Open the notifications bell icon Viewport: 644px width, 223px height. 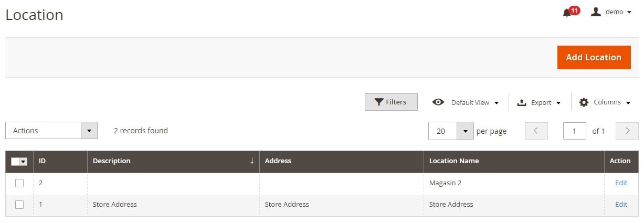tap(566, 13)
